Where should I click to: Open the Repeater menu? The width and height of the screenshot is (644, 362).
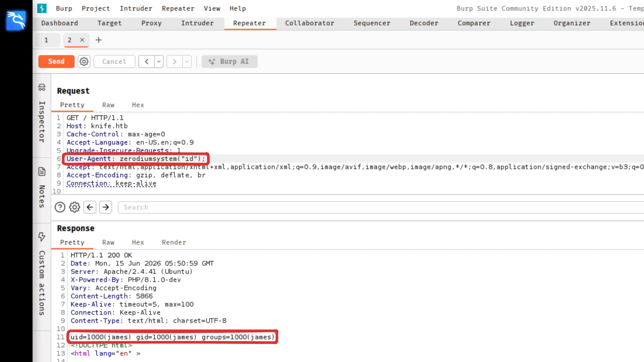(x=178, y=9)
